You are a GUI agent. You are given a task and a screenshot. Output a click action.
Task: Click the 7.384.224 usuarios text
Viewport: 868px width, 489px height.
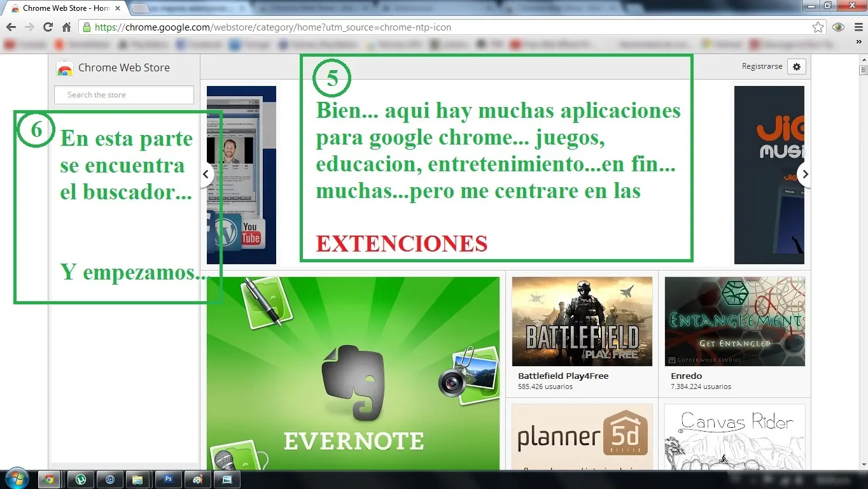coord(701,386)
